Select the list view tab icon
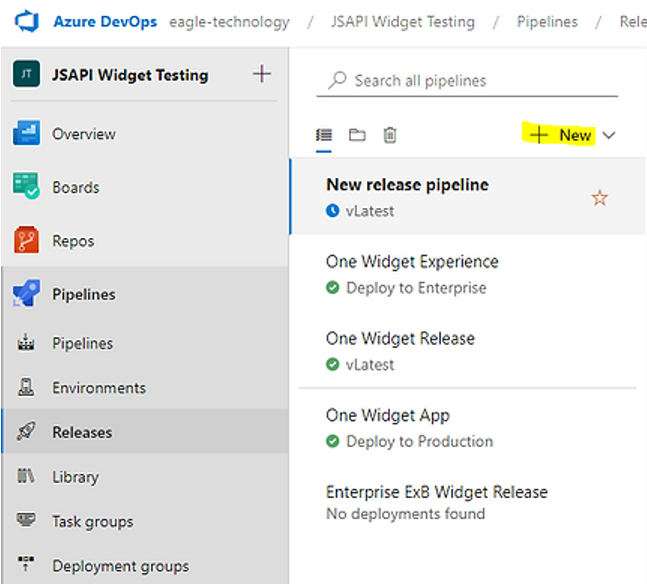 click(x=324, y=135)
